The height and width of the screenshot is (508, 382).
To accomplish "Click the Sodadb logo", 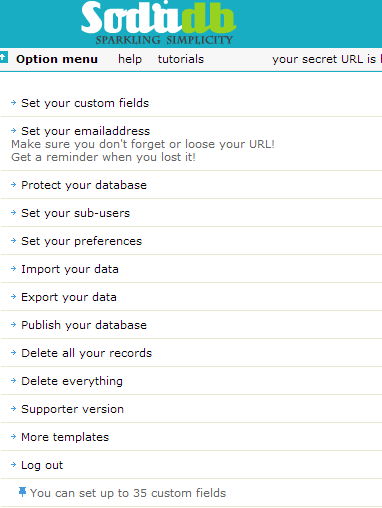I will point(158,23).
